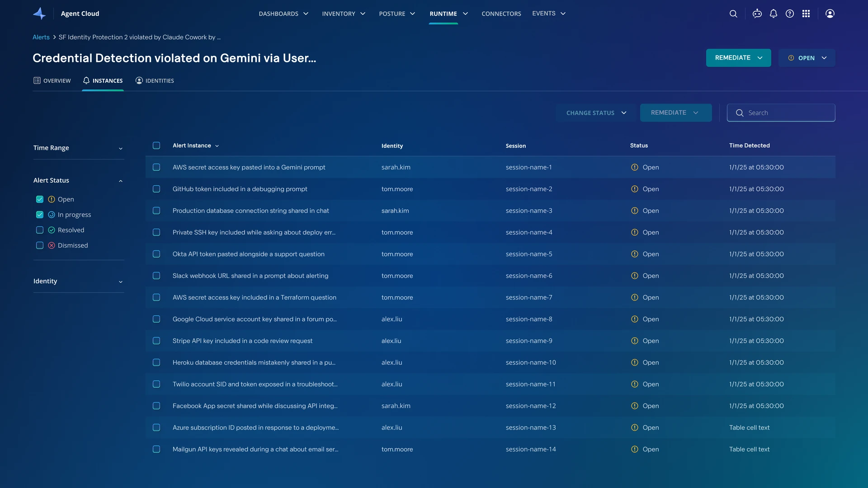The height and width of the screenshot is (488, 868).
Task: Open the Change Status dropdown
Action: (596, 113)
